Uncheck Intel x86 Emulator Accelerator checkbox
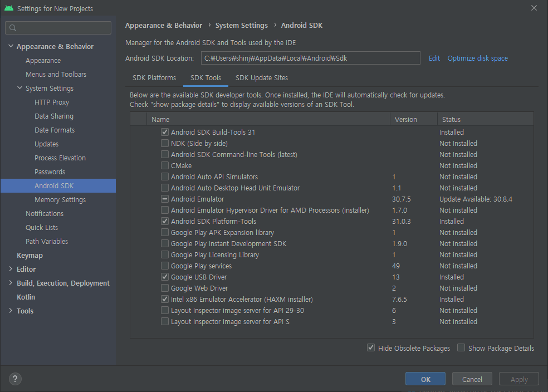548x392 pixels. tap(165, 299)
